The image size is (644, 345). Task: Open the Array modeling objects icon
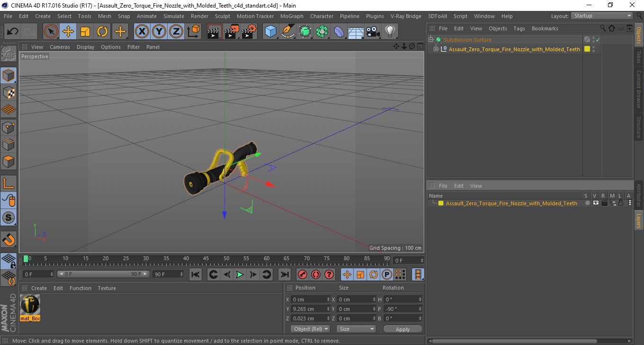pyautogui.click(x=322, y=32)
